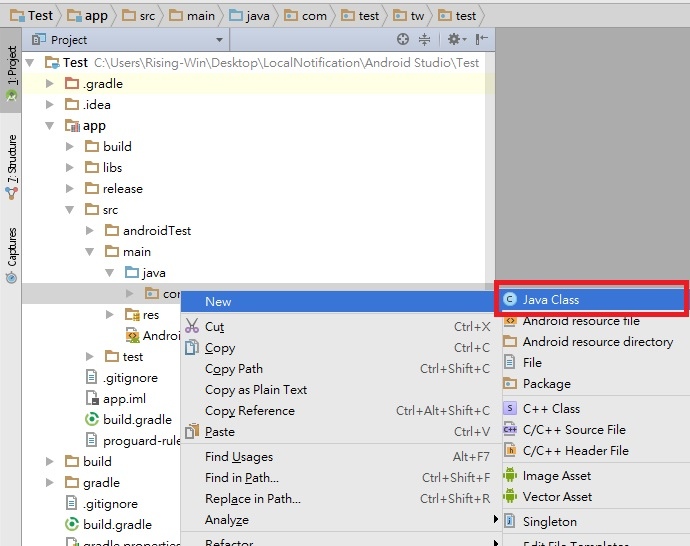690x546 pixels.
Task: Click the main breadcrumb in the navigation bar
Action: [192, 16]
